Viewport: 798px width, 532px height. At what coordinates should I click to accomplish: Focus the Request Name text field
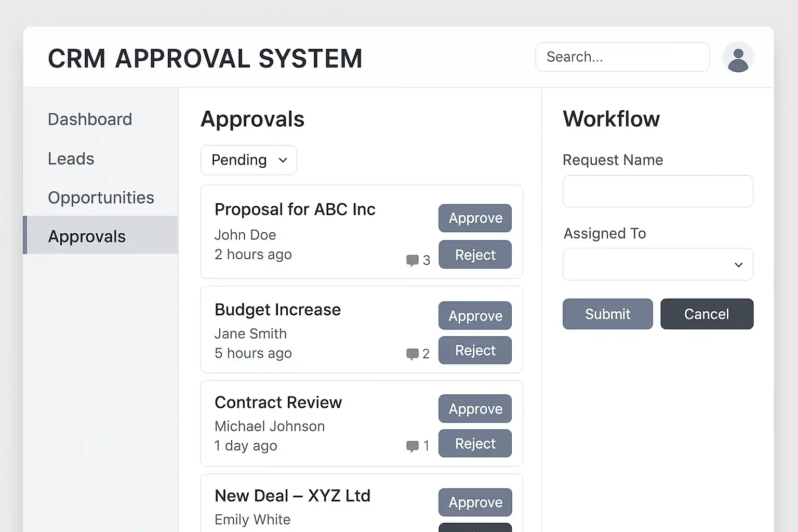click(x=658, y=191)
